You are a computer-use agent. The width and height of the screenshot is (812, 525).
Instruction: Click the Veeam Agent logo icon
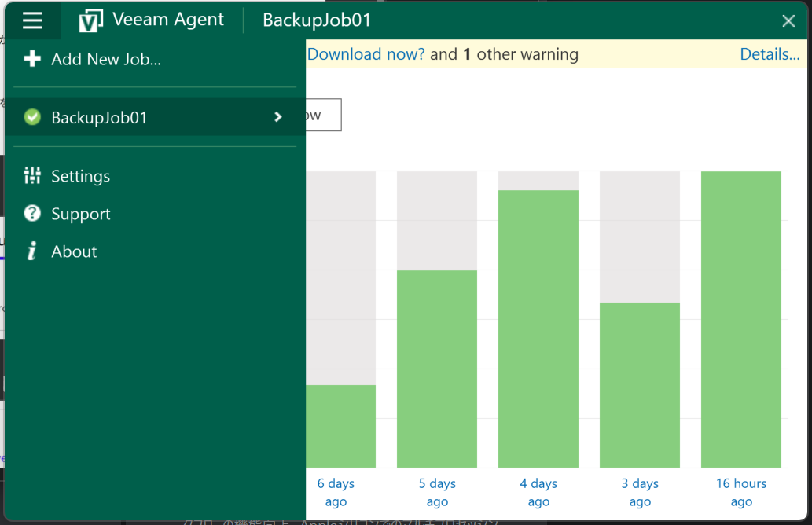pyautogui.click(x=90, y=20)
